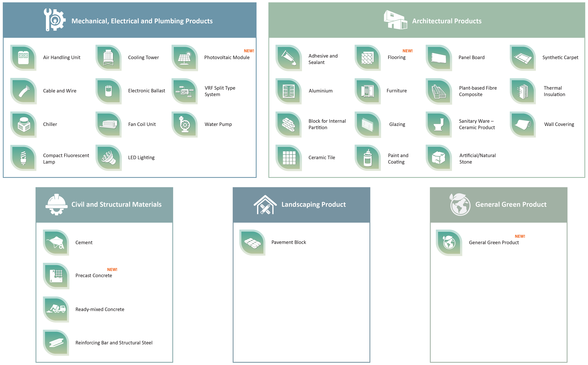Screen dimensions: 588x365
Task: Click the Civil and Structural Materials header
Action: 116,205
